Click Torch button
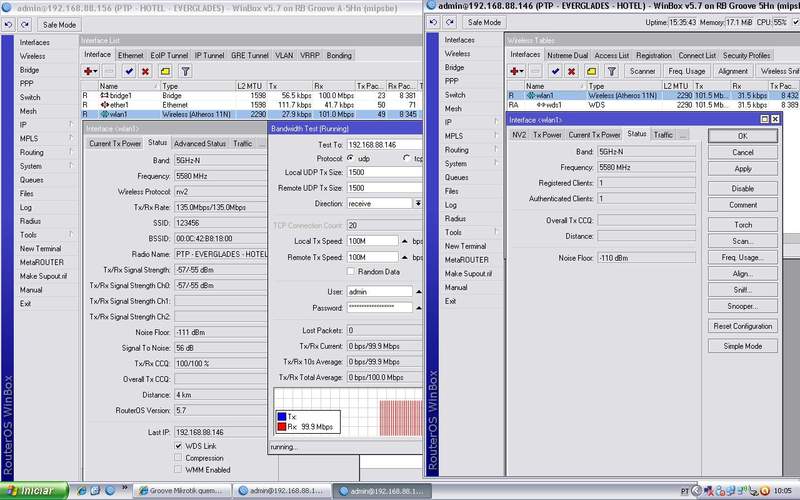 point(742,224)
